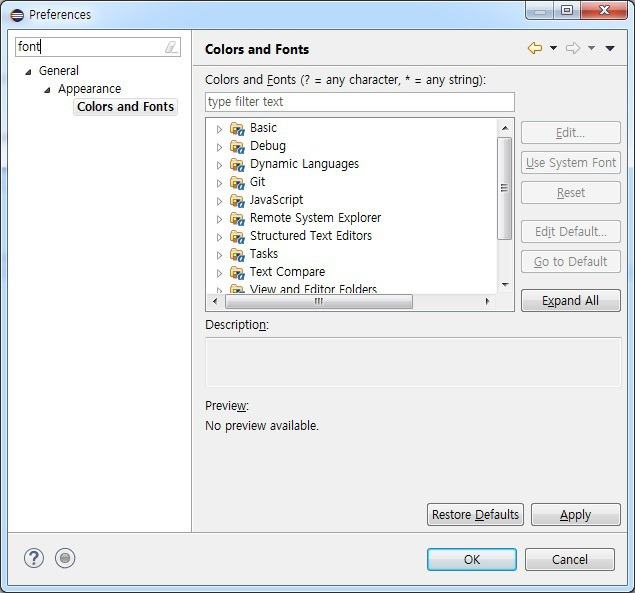Viewport: 635px width, 593px height.
Task: Collapse the General tree node
Action: click(28, 72)
